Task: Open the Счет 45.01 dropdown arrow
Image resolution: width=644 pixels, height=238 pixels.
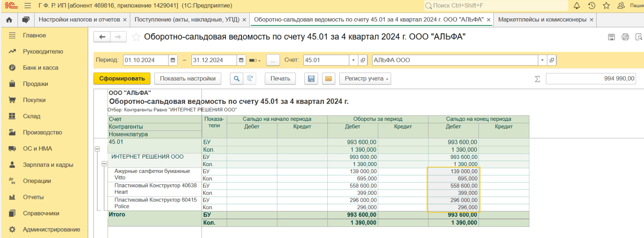Action: point(353,60)
